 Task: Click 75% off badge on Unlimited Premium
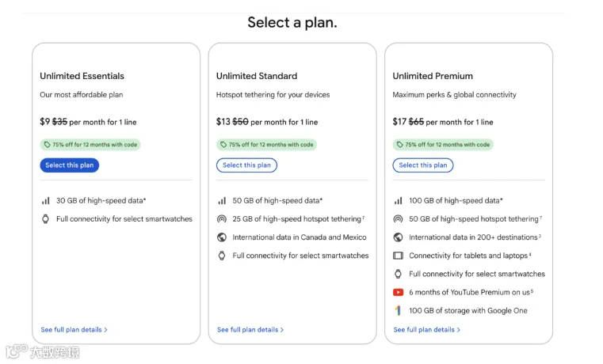click(x=443, y=145)
